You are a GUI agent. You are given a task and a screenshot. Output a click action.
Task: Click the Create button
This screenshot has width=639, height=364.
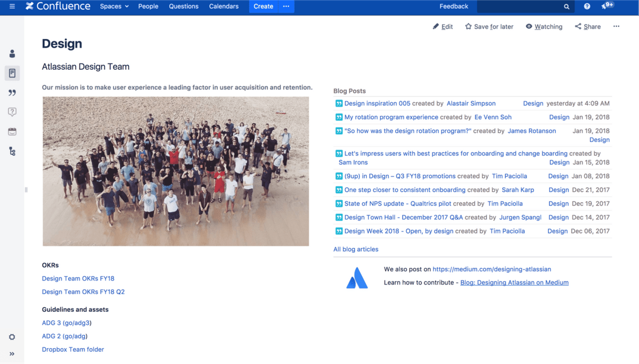pyautogui.click(x=264, y=6)
